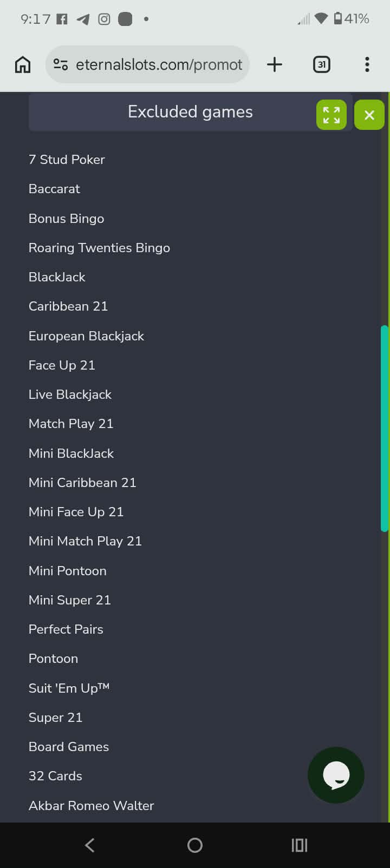
Task: Open the Chrome three-dot menu
Action: click(367, 65)
